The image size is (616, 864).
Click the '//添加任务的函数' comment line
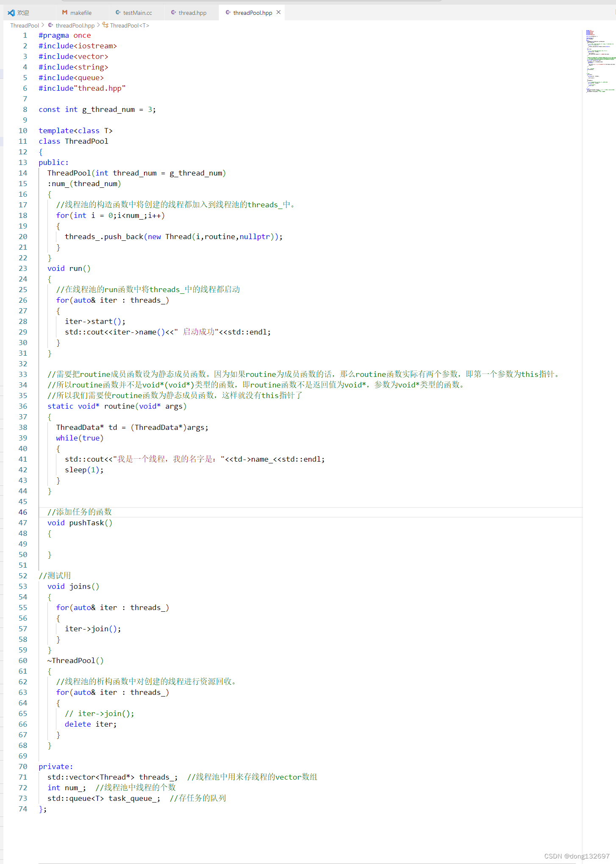(79, 512)
